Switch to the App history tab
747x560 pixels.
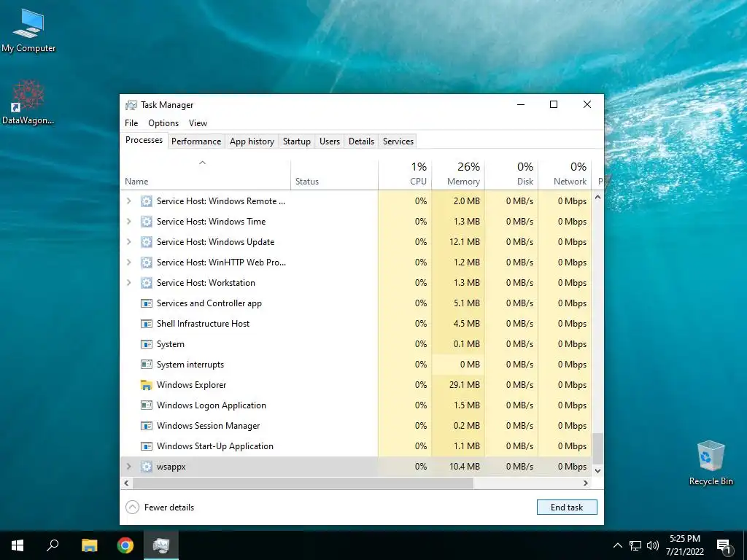tap(252, 141)
